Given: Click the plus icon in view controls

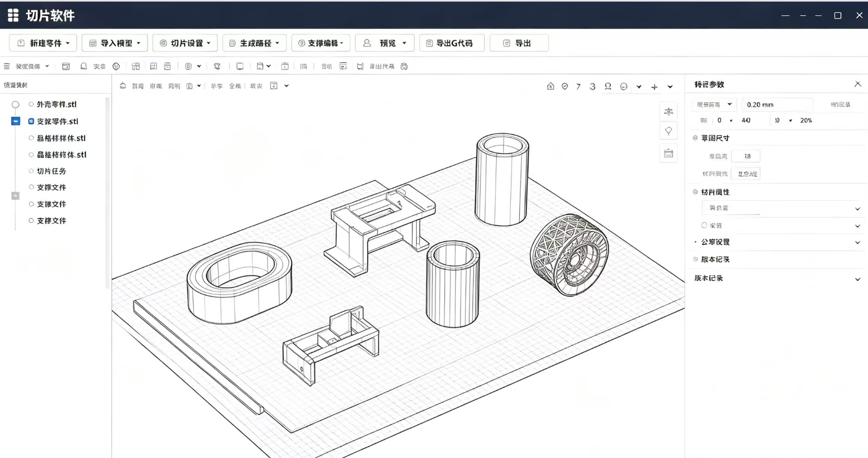Looking at the screenshot, I should pyautogui.click(x=654, y=87).
